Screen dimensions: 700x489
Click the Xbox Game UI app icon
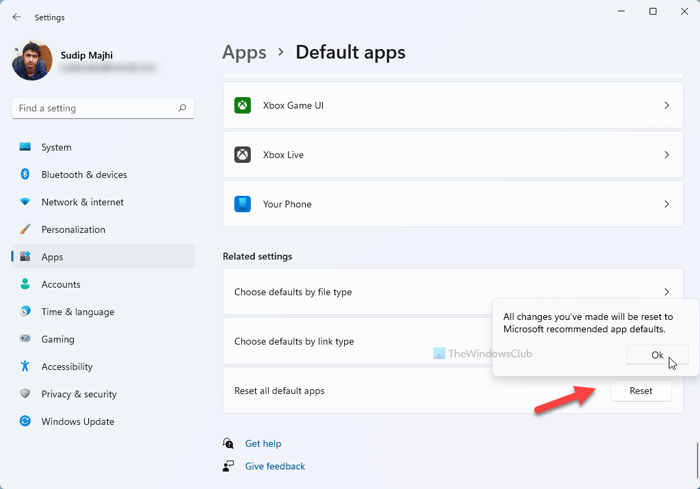tap(242, 105)
